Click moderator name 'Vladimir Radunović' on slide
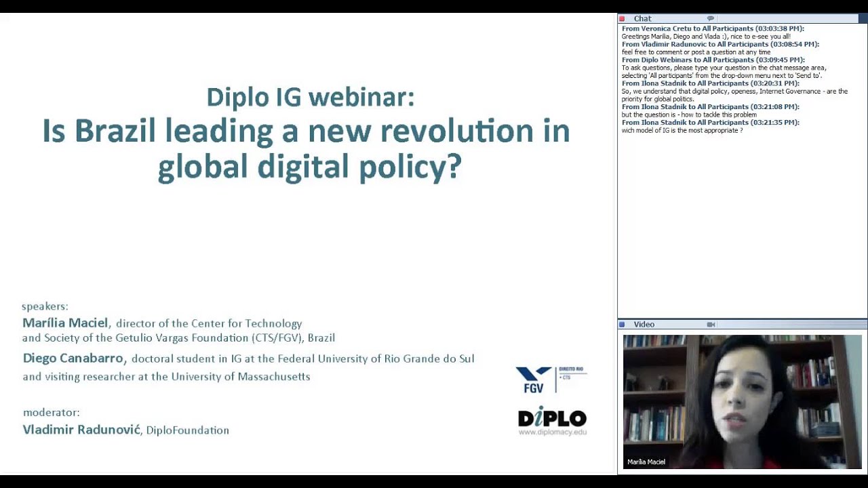This screenshot has height=488, width=868. (82, 430)
